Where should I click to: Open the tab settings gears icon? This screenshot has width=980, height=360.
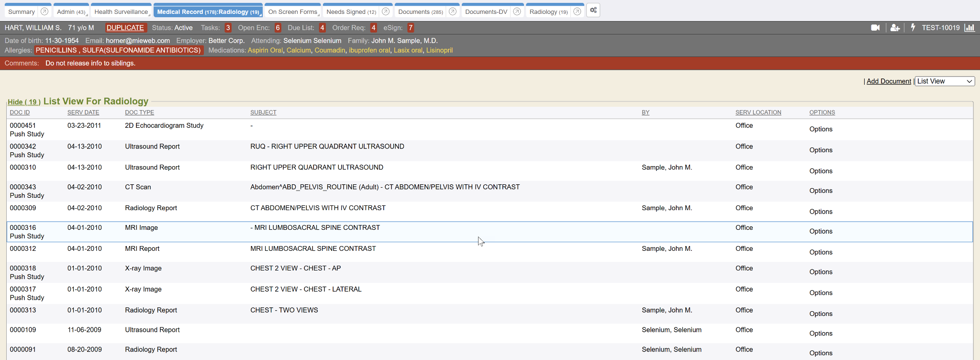tap(593, 11)
